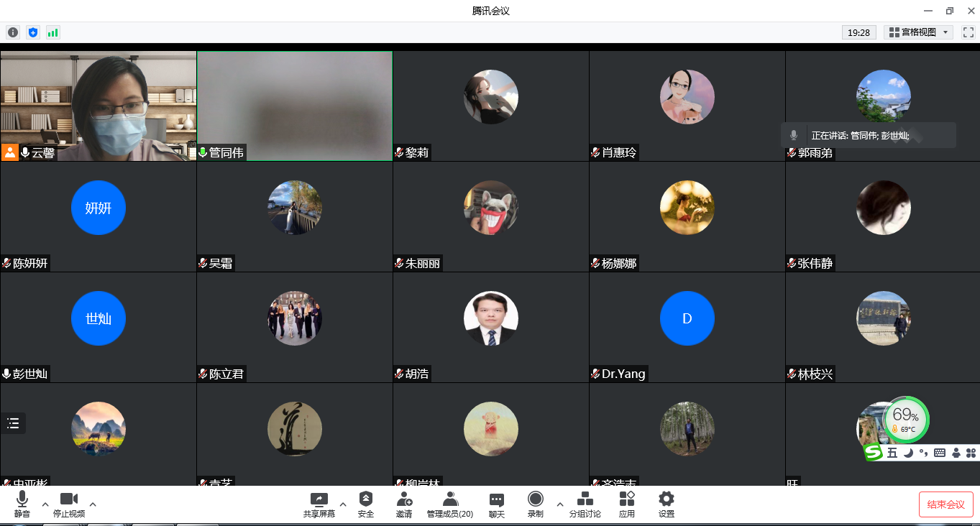The height and width of the screenshot is (526, 980).
Task: Select 胡浩 participant video tile
Action: click(491, 327)
